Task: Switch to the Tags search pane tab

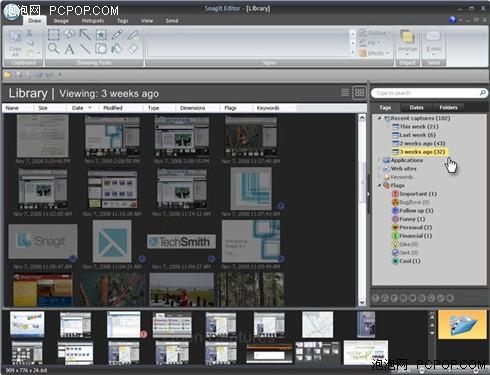Action: point(385,107)
